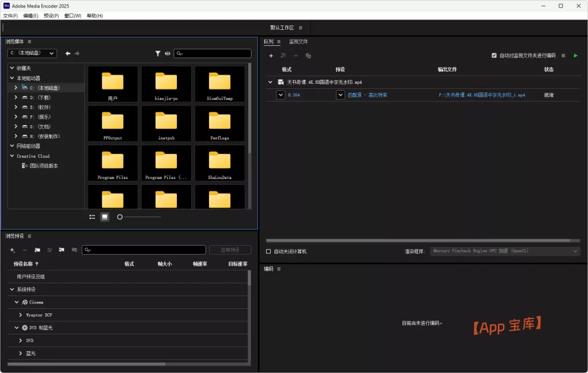The width and height of the screenshot is (588, 373).
Task: Click the filter funnel icon in media browser
Action: coord(158,53)
